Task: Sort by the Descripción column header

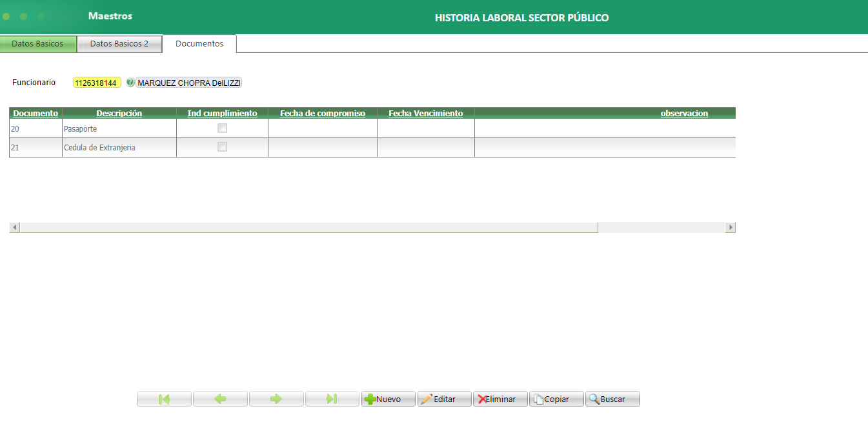Action: (x=119, y=113)
